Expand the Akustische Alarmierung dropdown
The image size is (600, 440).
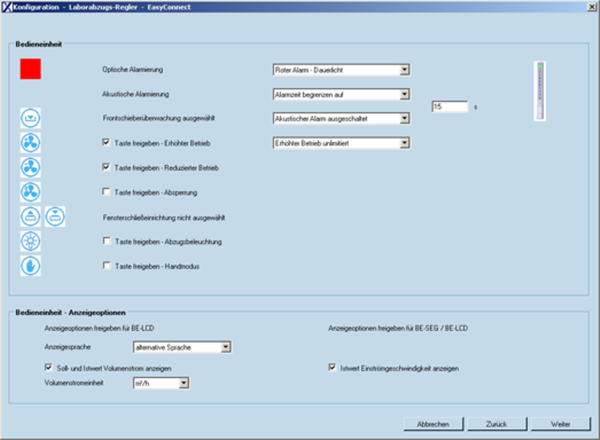pos(404,94)
